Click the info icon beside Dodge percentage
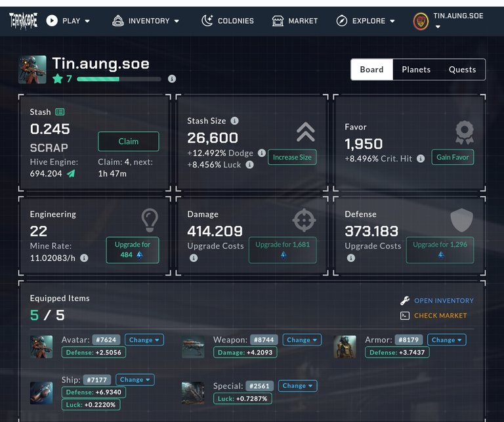504x422 pixels. (x=262, y=153)
